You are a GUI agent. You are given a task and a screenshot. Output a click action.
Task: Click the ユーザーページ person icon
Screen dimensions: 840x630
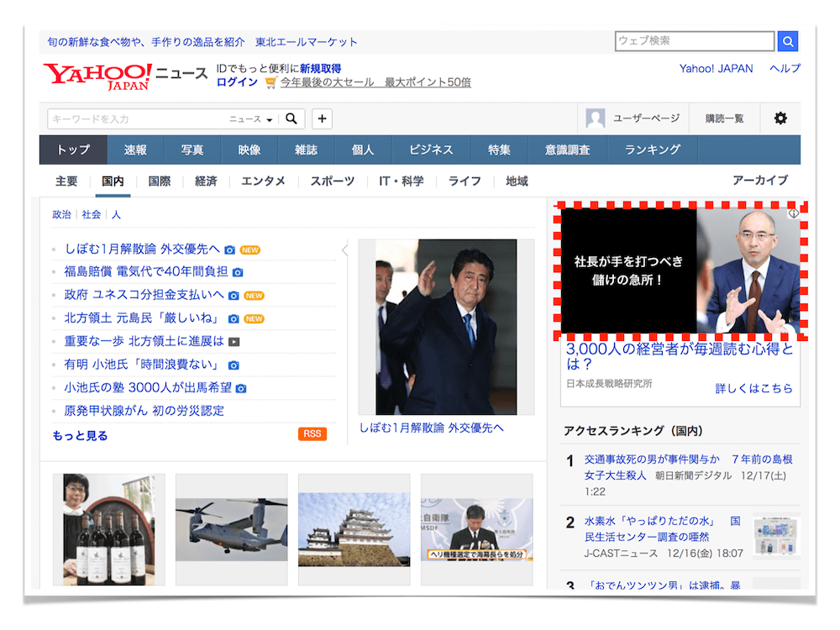coord(596,118)
